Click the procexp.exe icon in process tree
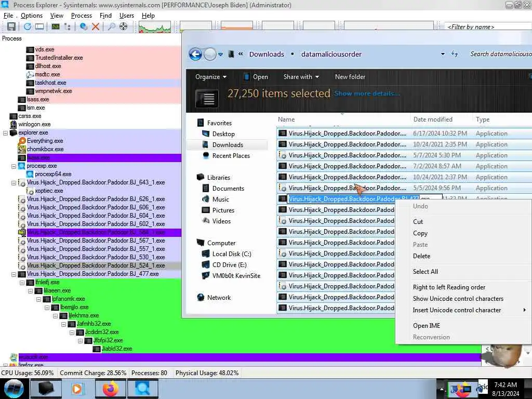This screenshot has height=399, width=532. point(22,166)
